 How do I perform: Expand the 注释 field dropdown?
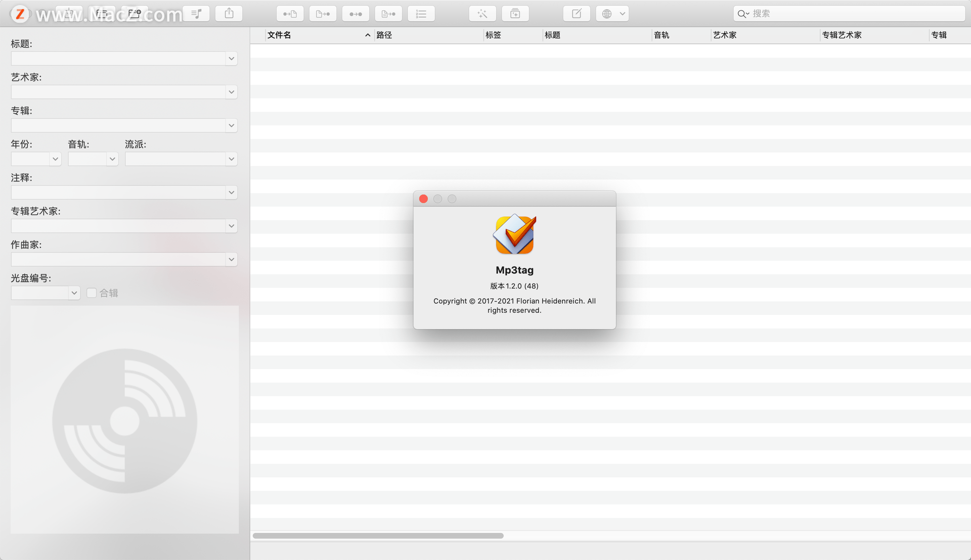click(231, 193)
